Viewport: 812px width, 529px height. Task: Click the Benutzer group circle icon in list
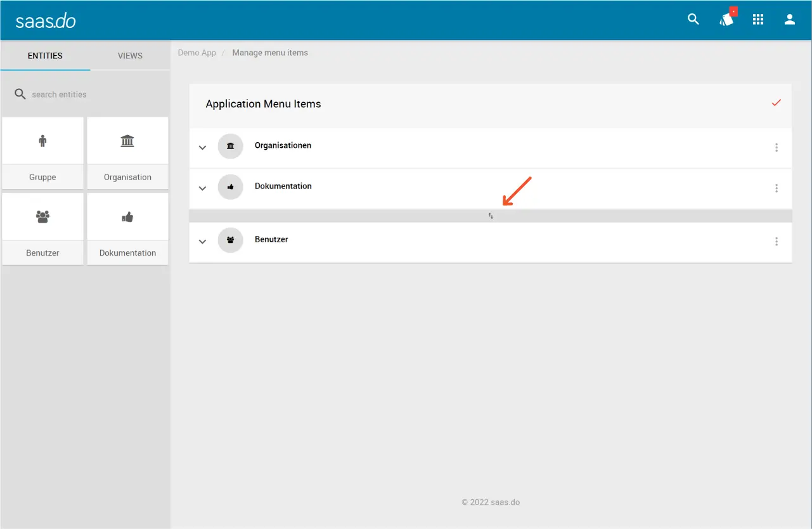[x=230, y=240]
